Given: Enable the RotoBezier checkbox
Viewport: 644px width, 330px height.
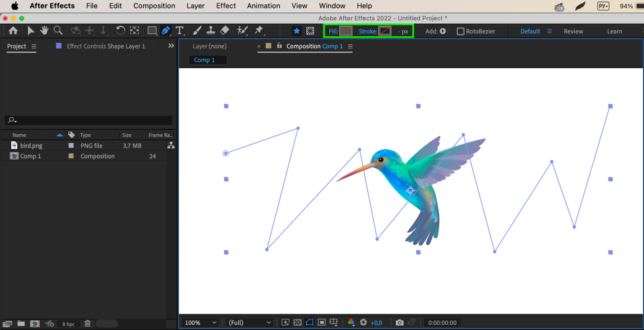Looking at the screenshot, I should tap(460, 31).
